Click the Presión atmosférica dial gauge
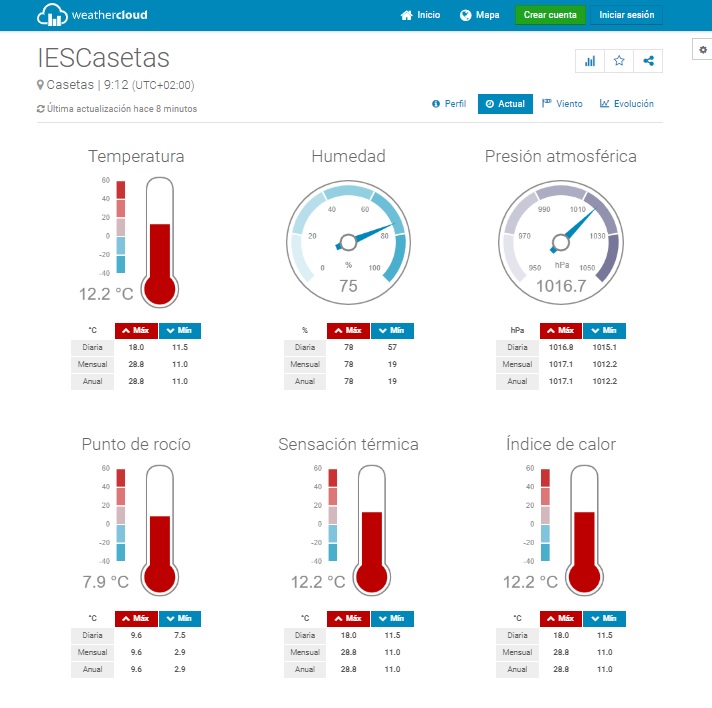The image size is (712, 708). (561, 243)
